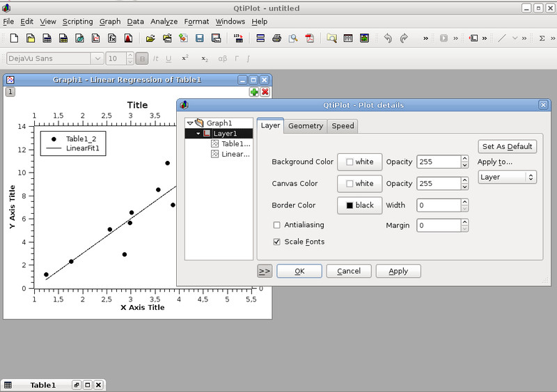Pick the Canvas Color white swatch
Screen dimensions: 557x392
359,183
